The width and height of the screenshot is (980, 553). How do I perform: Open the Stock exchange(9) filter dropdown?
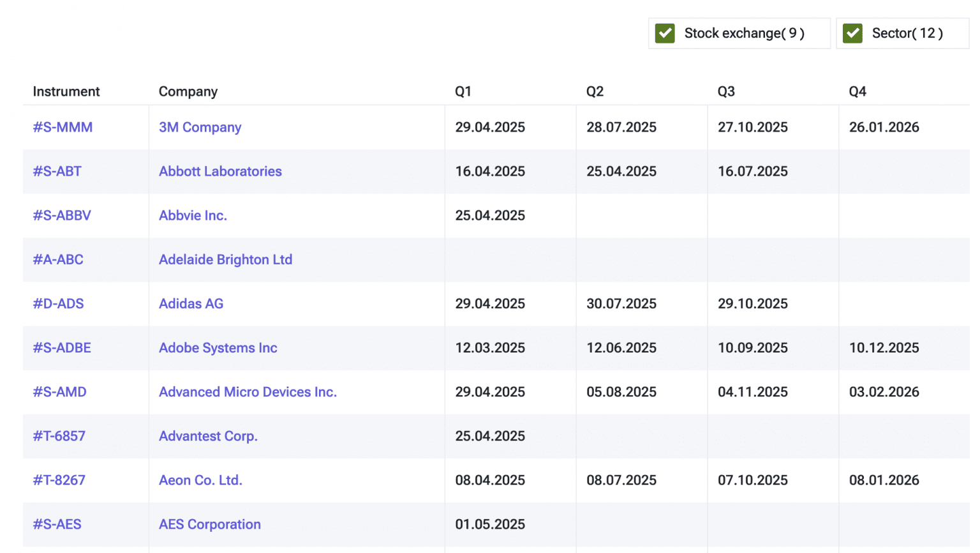[739, 33]
